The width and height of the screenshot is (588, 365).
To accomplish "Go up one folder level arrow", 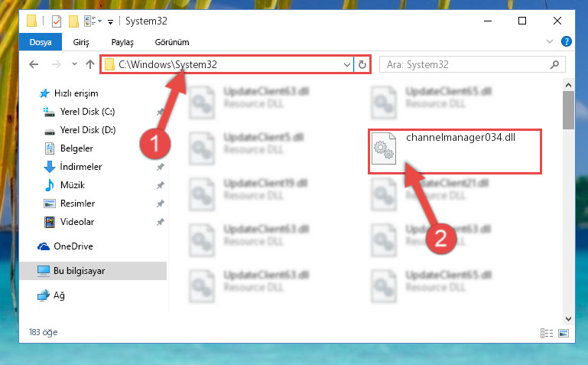I will point(90,64).
